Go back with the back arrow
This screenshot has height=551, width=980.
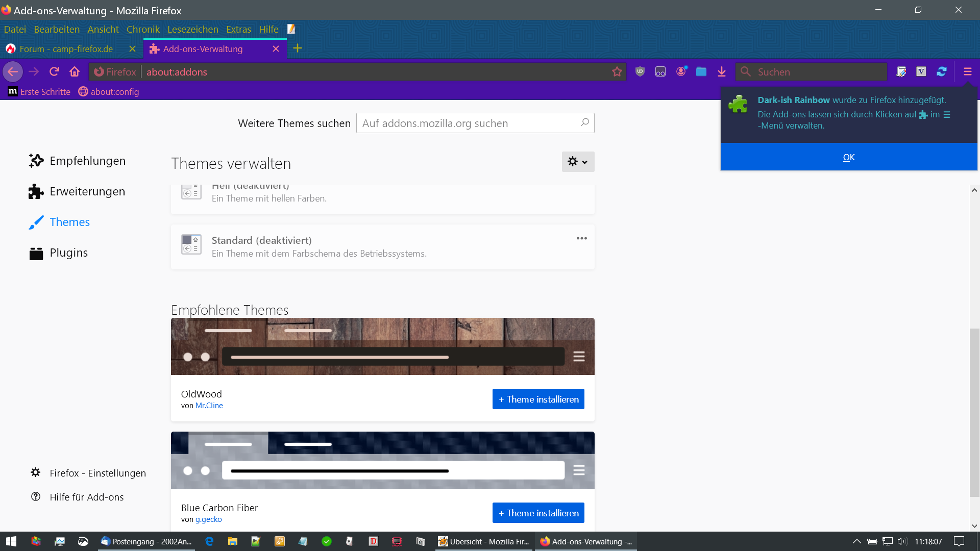coord(13,71)
